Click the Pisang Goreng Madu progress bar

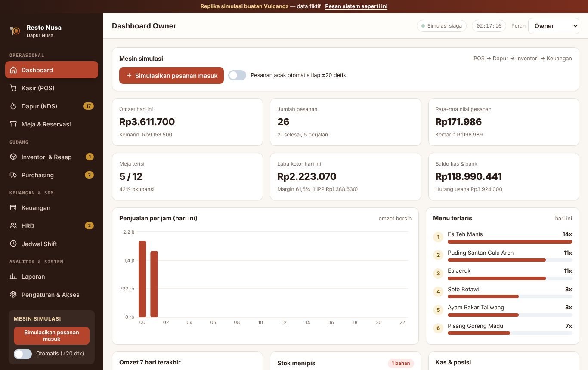pyautogui.click(x=510, y=333)
